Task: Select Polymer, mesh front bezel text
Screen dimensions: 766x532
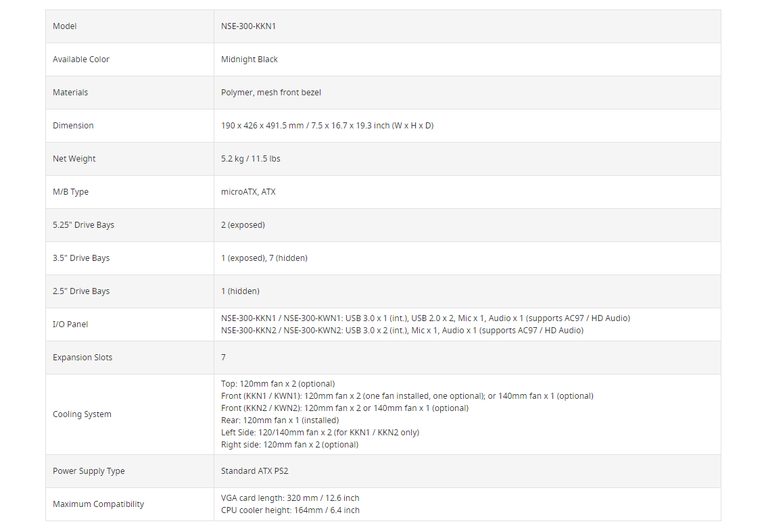Action: pos(270,93)
